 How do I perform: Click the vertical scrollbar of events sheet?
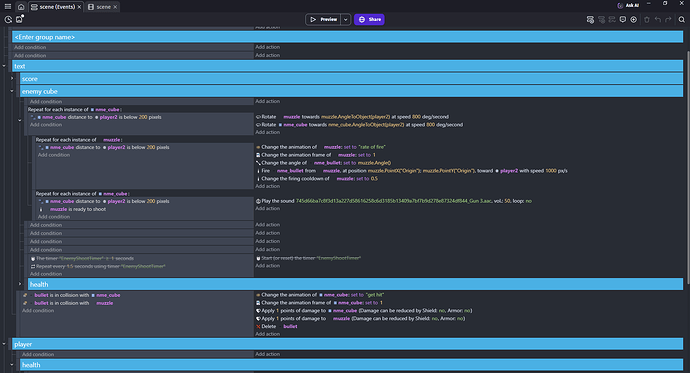click(x=688, y=167)
